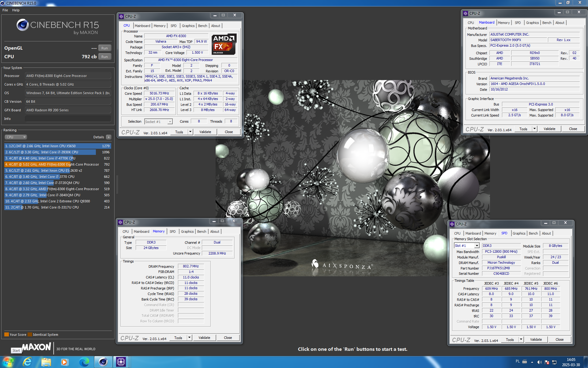Click the Core Speed 5016.73 MHz value
Image resolution: width=588 pixels, height=368 pixels.
[159, 94]
